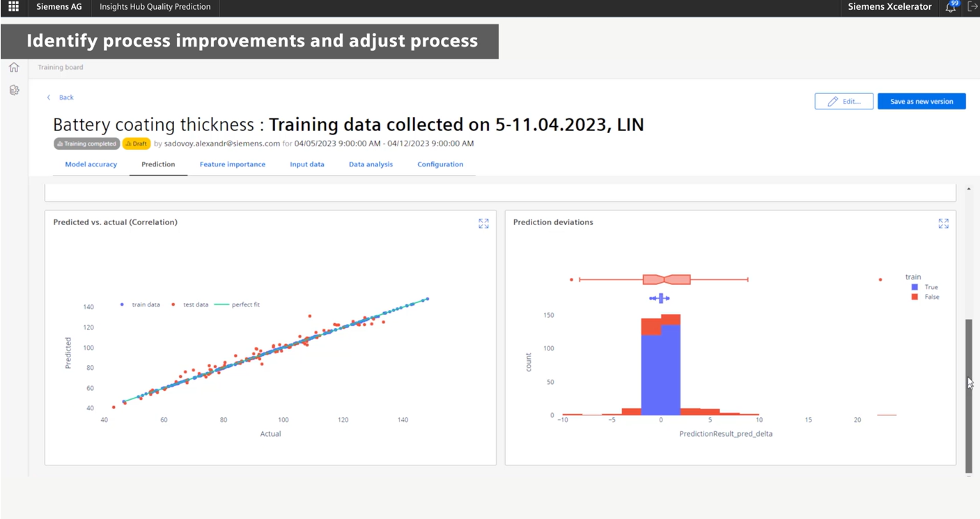This screenshot has height=519, width=980.
Task: Open the notifications bell with 99 badge
Action: pos(950,8)
